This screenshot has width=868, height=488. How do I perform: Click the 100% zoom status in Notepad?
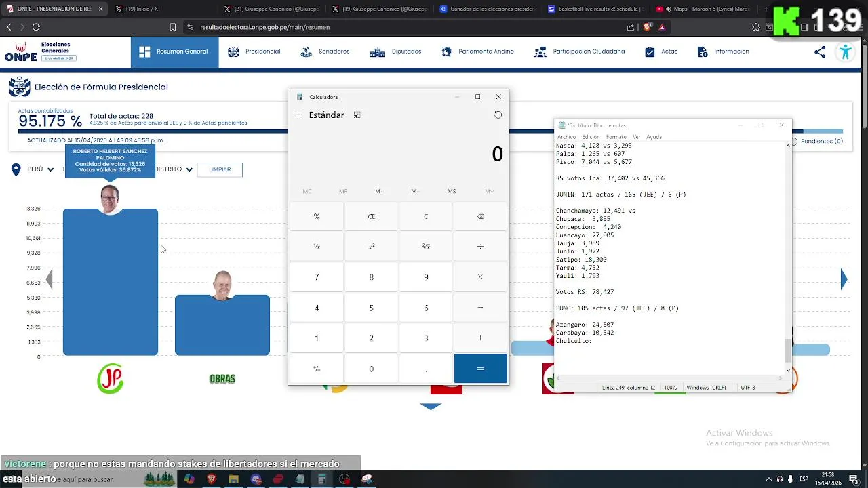pyautogui.click(x=670, y=388)
